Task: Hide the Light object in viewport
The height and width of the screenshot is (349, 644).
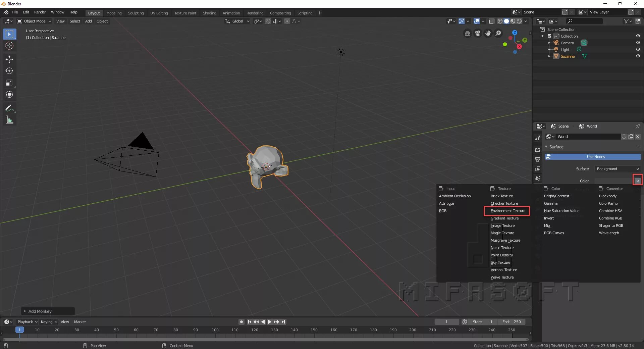Action: [638, 49]
